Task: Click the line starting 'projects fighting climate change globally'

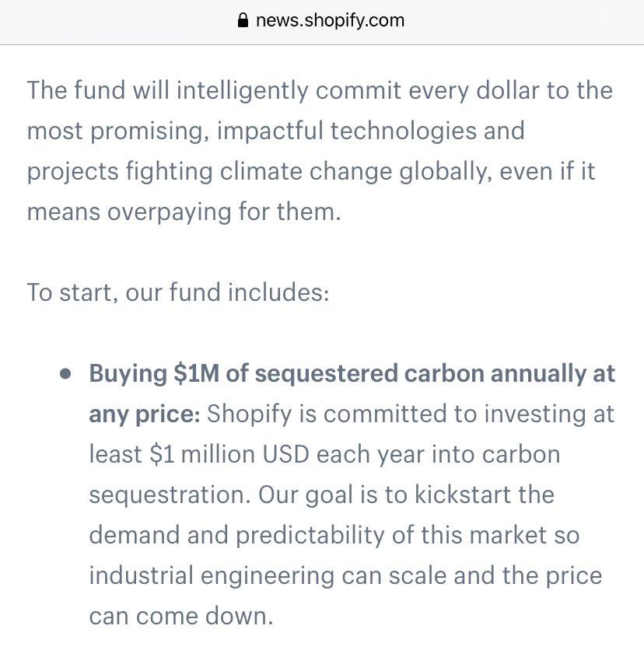Action: click(x=311, y=171)
